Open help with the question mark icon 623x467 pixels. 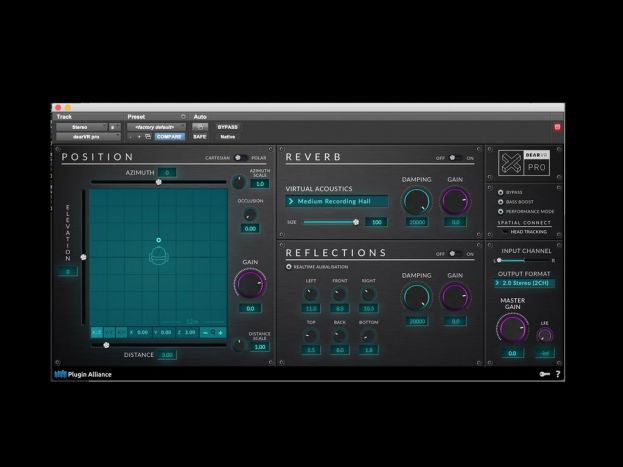[557, 374]
